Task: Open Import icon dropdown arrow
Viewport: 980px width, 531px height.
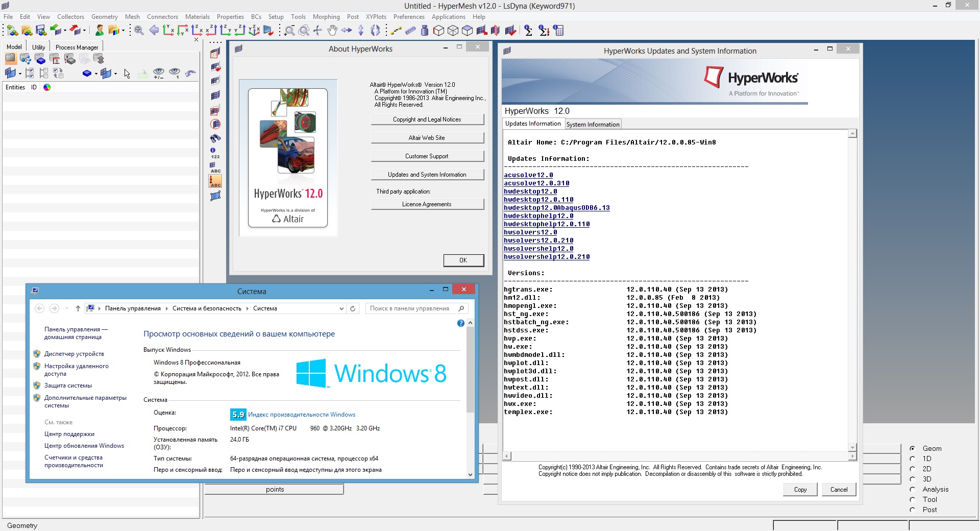Action: (x=65, y=31)
